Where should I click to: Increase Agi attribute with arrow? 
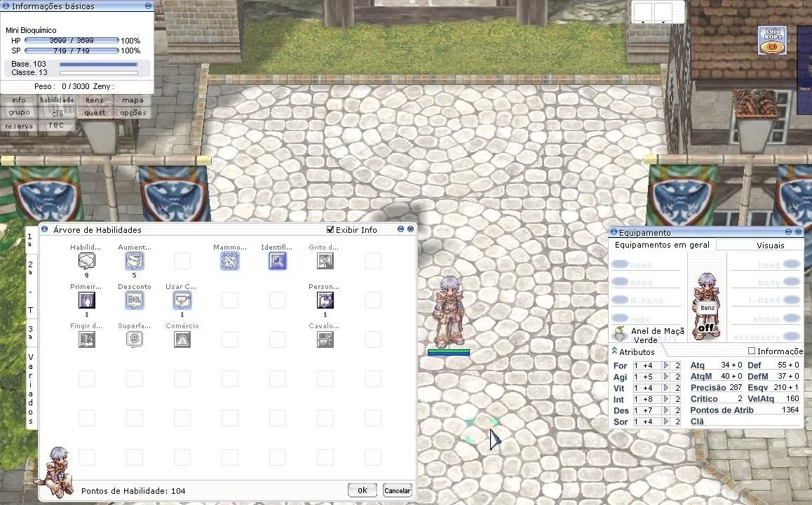pos(666,377)
